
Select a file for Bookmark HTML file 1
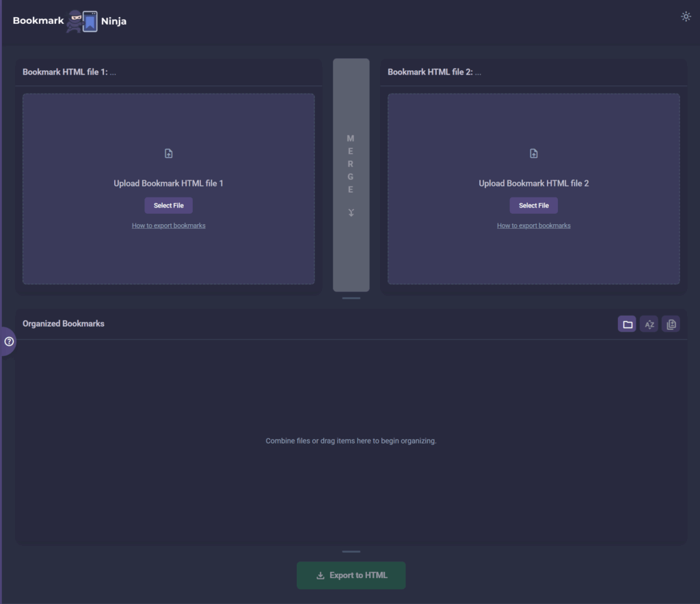(x=168, y=205)
